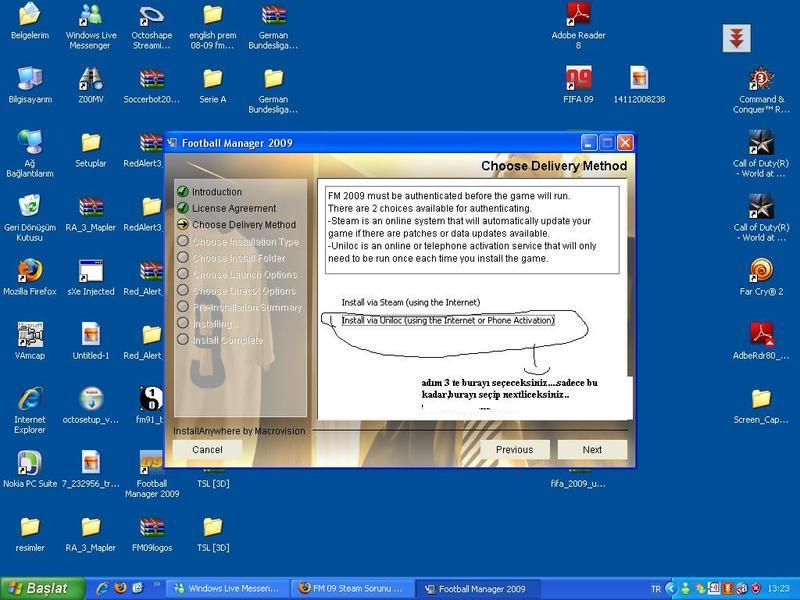Select Serie A folder icon
The height and width of the screenshot is (600, 800).
(213, 86)
